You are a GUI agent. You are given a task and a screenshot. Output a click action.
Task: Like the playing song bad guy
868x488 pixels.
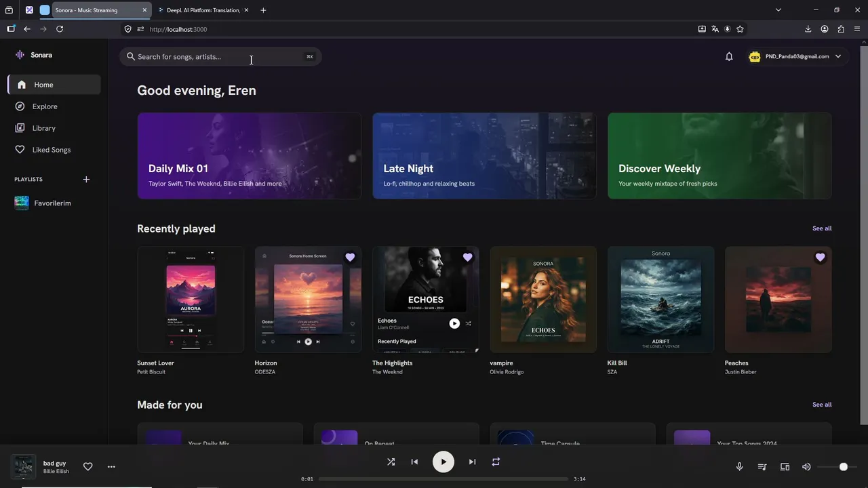[x=87, y=466]
